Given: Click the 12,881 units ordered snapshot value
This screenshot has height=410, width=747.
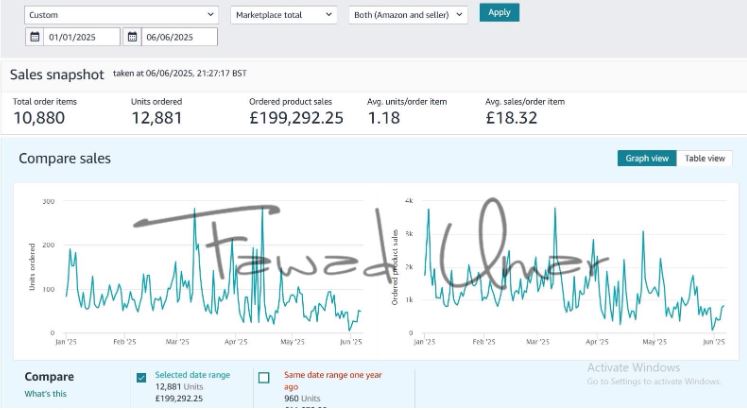Looking at the screenshot, I should coord(155,118).
